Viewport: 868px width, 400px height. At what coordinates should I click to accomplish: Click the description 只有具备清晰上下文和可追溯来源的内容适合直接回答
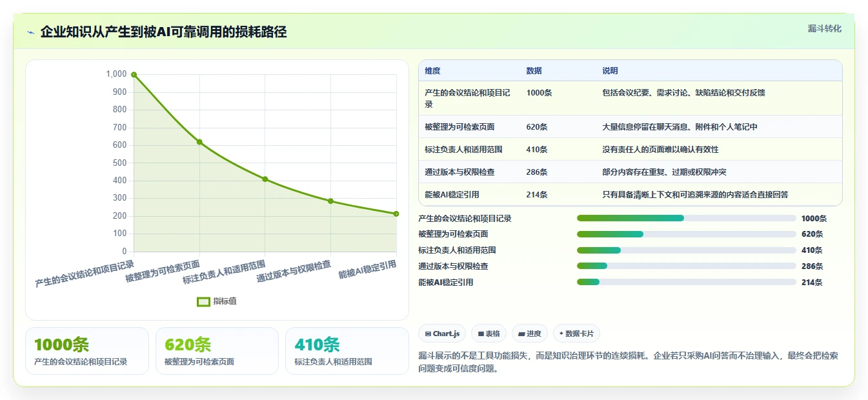[x=695, y=195]
